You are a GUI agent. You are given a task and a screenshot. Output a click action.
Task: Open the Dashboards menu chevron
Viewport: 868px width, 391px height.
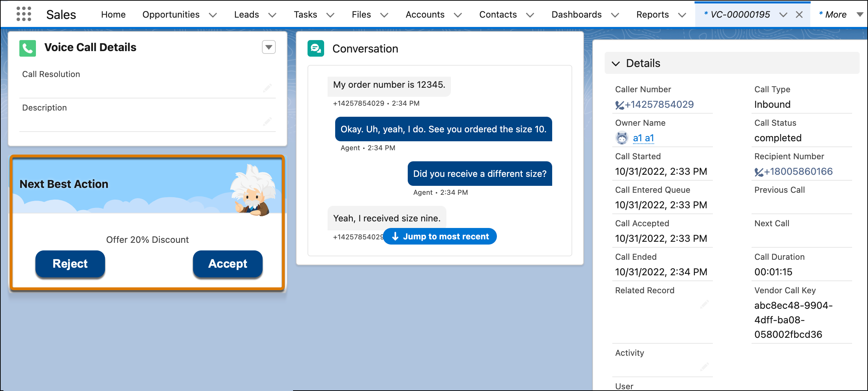click(615, 15)
